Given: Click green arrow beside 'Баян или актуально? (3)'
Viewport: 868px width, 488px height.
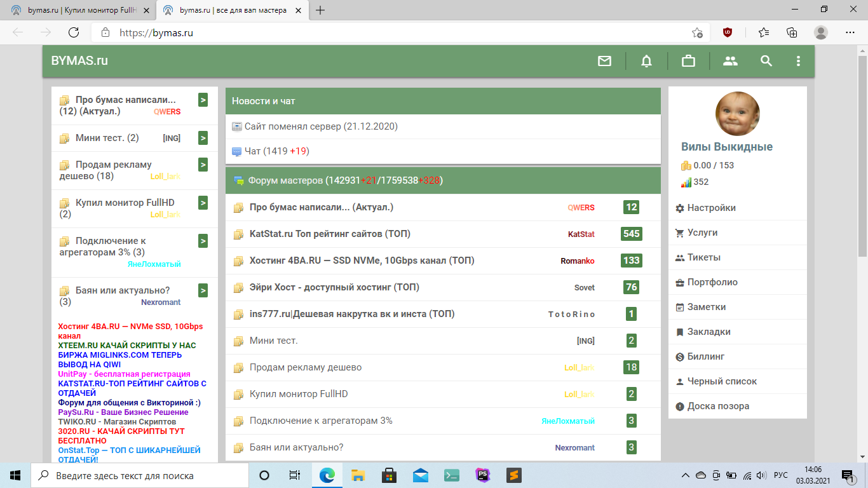Looking at the screenshot, I should pyautogui.click(x=203, y=290).
